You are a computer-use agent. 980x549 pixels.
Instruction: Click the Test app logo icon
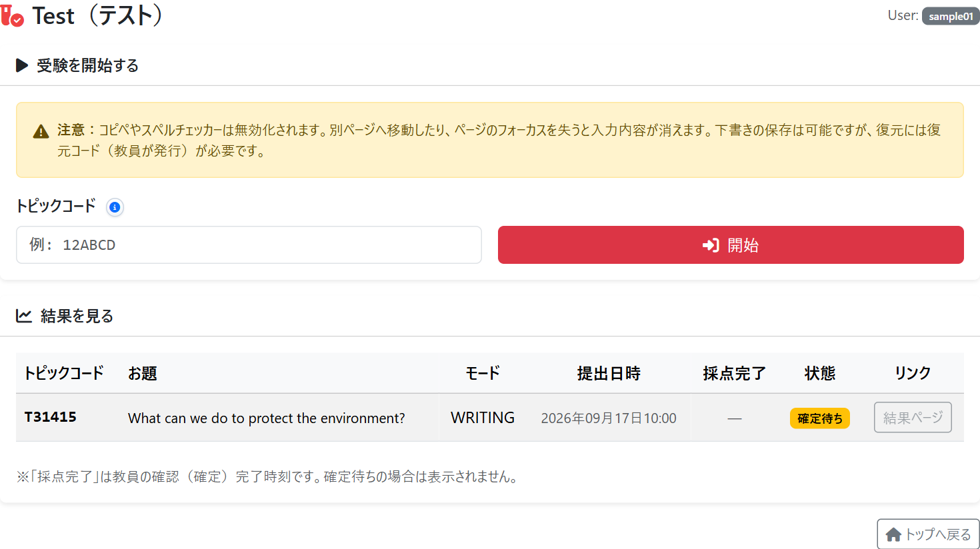coord(12,16)
